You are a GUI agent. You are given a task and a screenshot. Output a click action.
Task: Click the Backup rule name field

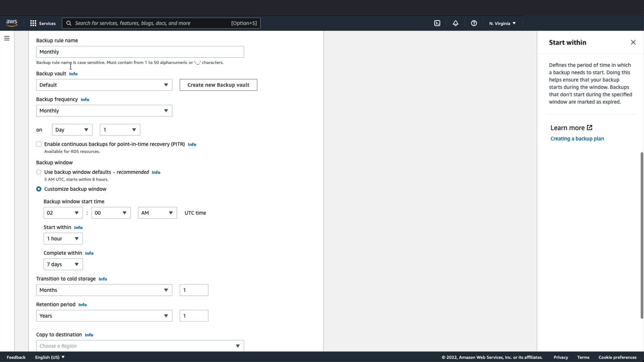pyautogui.click(x=140, y=52)
